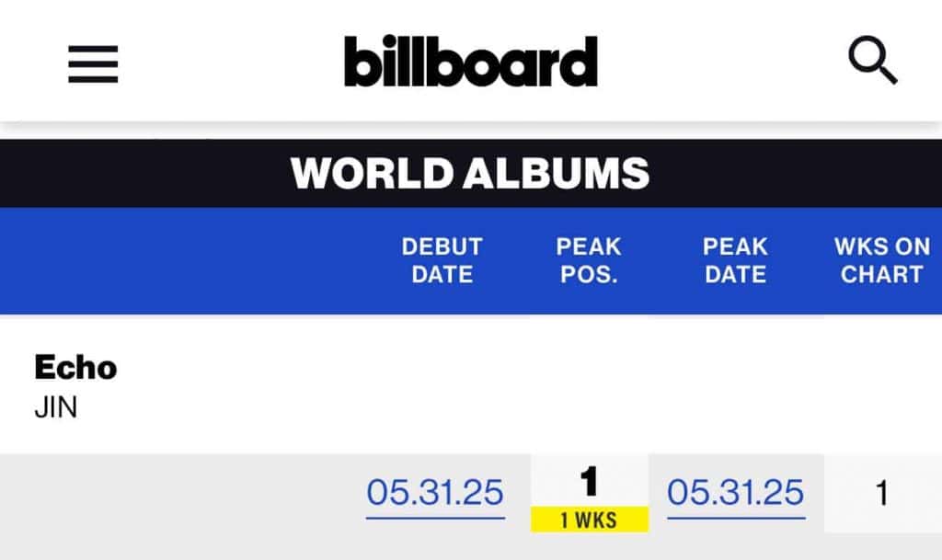This screenshot has height=560, width=942.
Task: Click the WORLD ALBUMS chart heading
Action: point(470,174)
